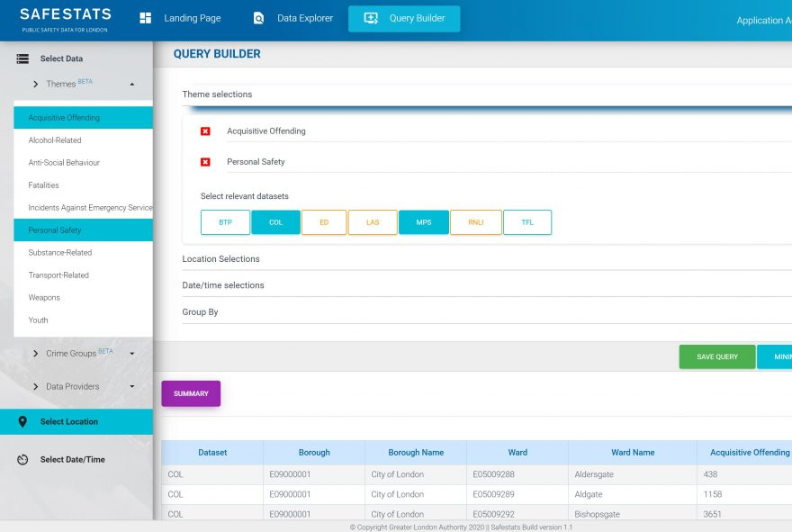Image resolution: width=792 pixels, height=532 pixels.
Task: Click the Landing Page dashboard icon
Action: pos(146,18)
